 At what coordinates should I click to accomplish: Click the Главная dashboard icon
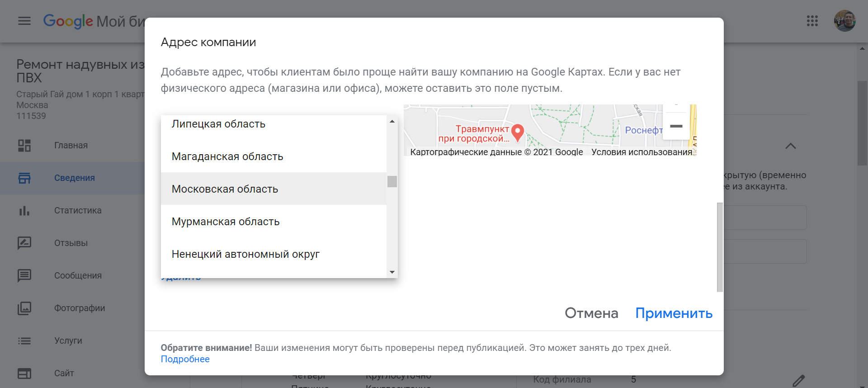point(24,146)
